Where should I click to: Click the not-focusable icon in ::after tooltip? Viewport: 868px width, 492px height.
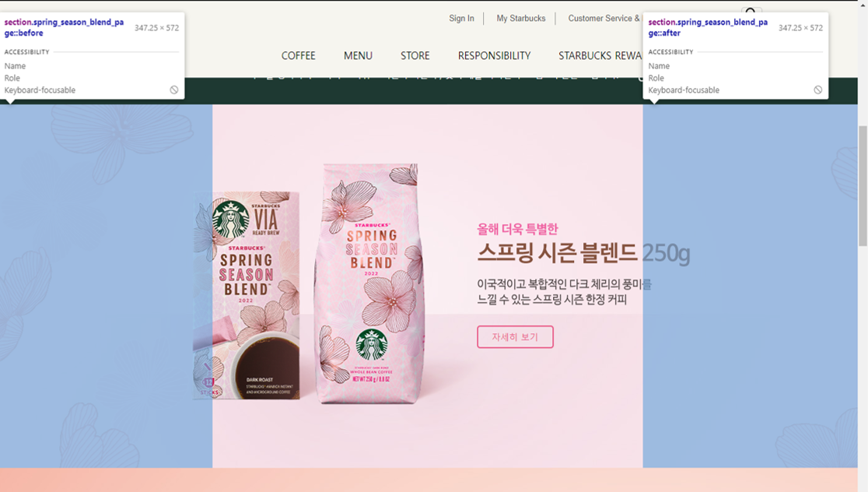click(817, 90)
